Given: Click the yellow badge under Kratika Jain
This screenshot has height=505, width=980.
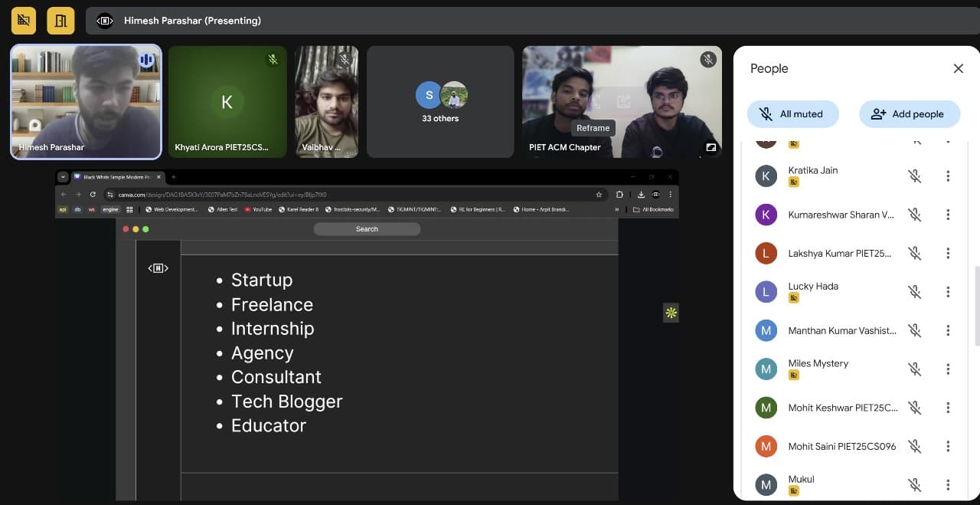Looking at the screenshot, I should [794, 182].
